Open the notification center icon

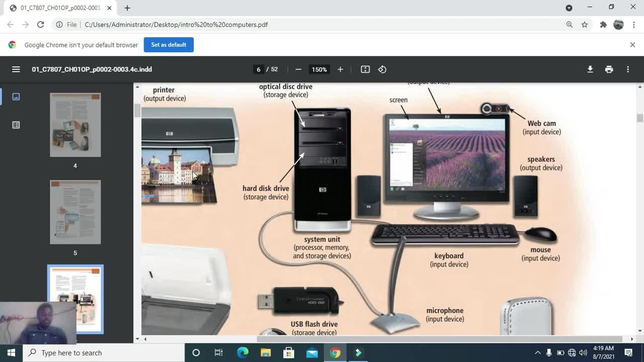pyautogui.click(x=628, y=352)
